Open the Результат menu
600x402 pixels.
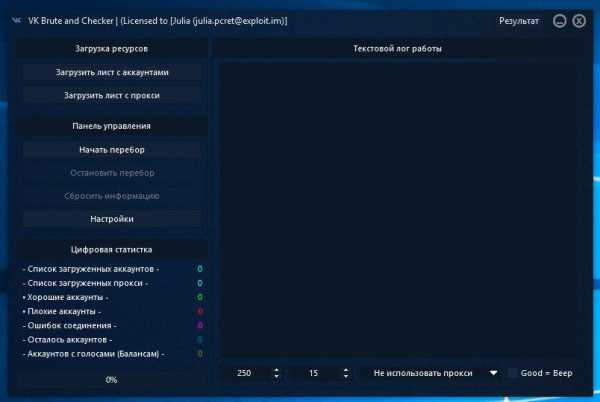click(518, 21)
